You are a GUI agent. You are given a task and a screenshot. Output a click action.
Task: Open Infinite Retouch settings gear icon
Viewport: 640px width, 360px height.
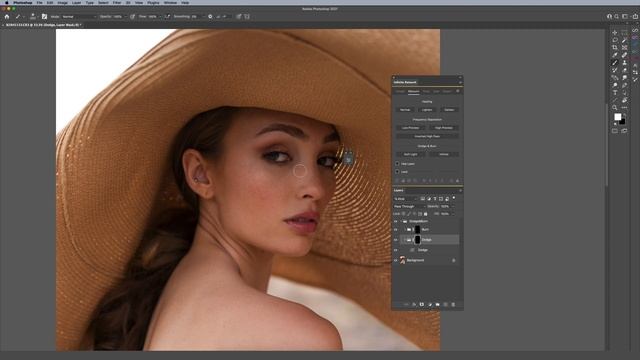point(458,91)
